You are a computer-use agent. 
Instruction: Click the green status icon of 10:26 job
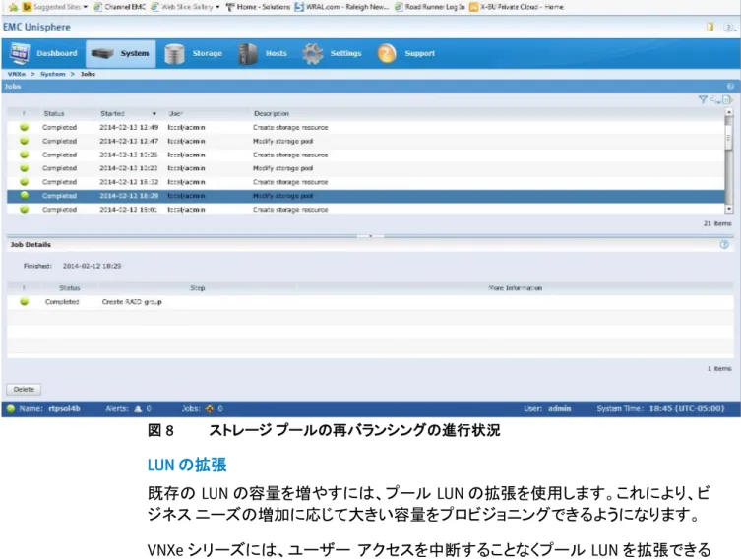pos(24,155)
